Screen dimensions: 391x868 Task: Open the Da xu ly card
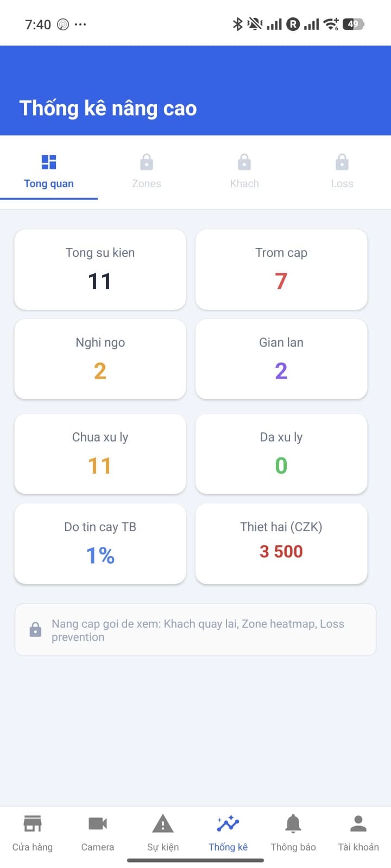click(281, 454)
